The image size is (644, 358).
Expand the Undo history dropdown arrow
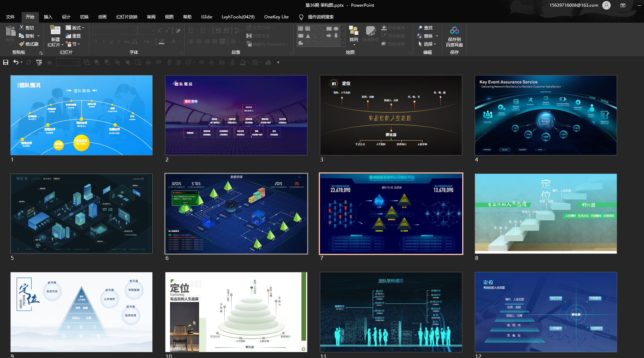point(21,62)
